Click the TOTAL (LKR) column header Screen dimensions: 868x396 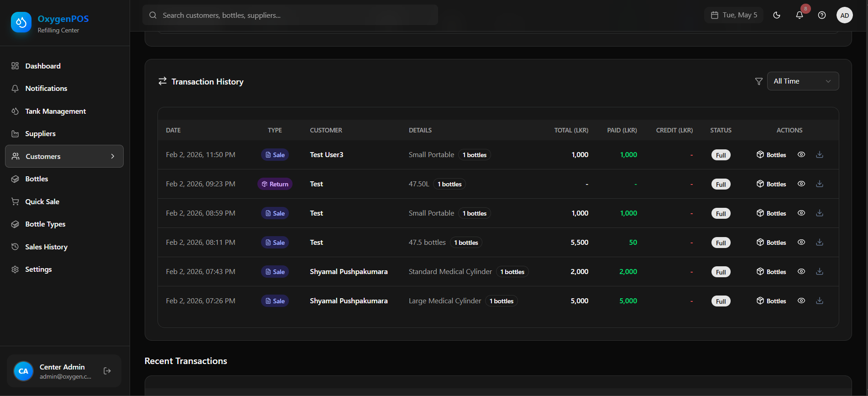click(x=571, y=130)
